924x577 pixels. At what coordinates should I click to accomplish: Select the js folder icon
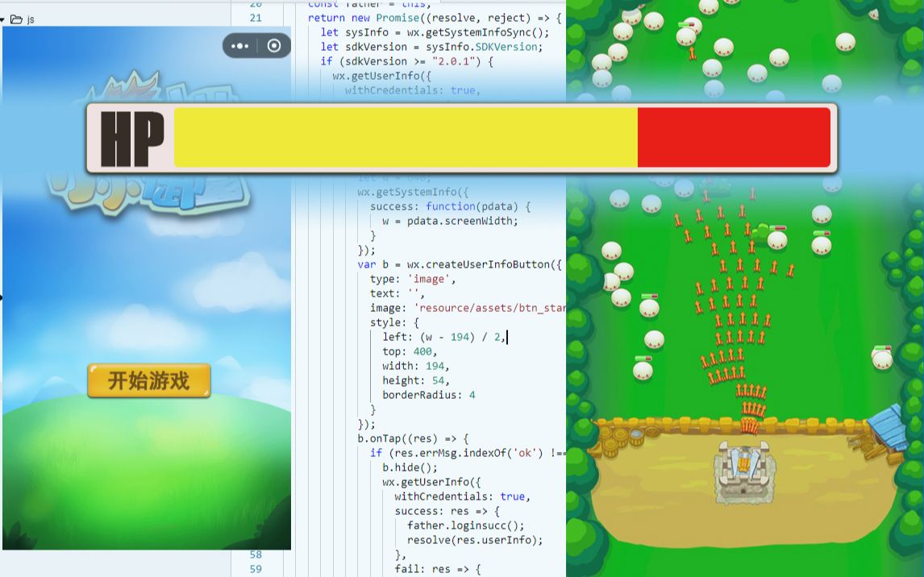click(x=16, y=19)
